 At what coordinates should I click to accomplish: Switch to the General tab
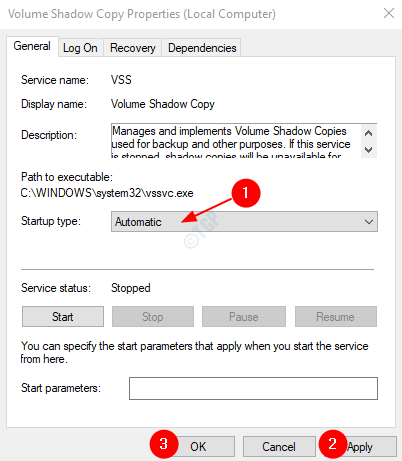click(32, 46)
